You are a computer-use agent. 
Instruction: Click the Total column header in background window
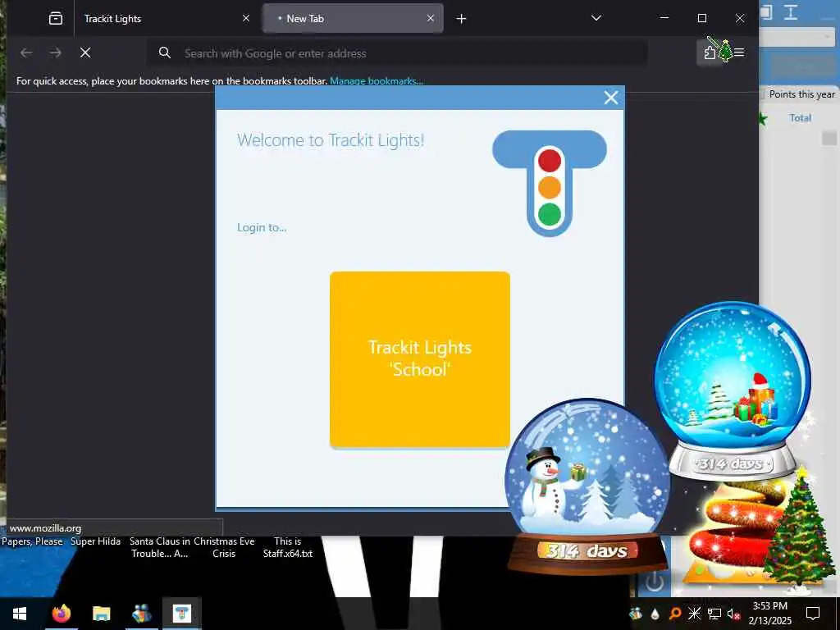point(801,118)
